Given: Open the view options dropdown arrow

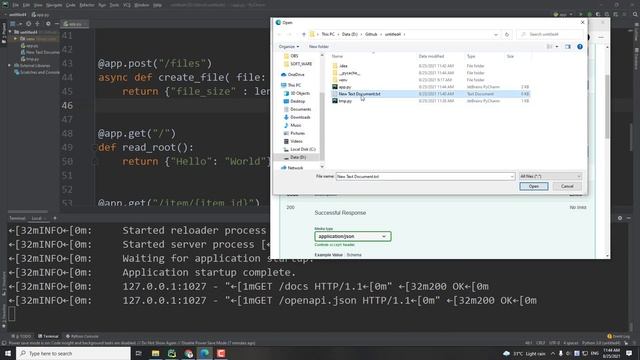Looking at the screenshot, I should point(557,47).
